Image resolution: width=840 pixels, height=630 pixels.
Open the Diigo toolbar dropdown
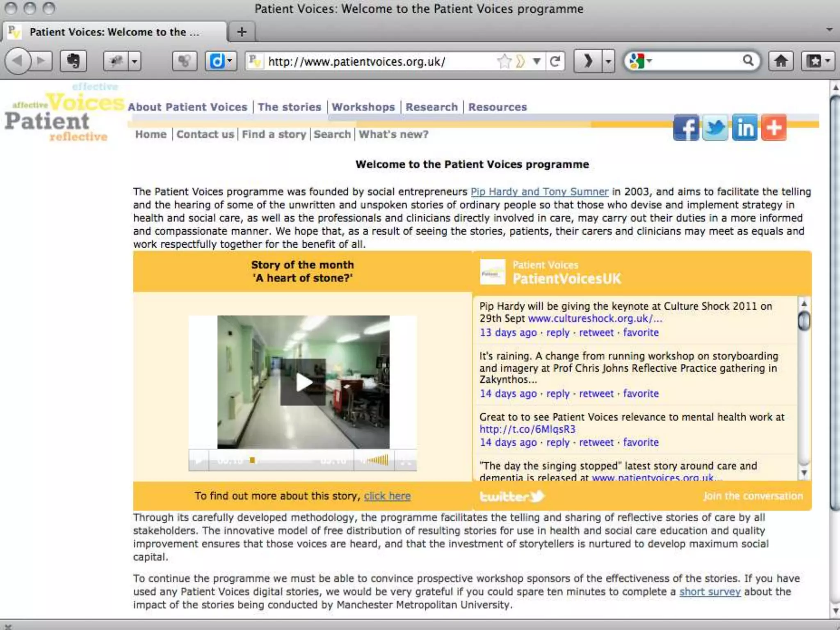pyautogui.click(x=230, y=61)
